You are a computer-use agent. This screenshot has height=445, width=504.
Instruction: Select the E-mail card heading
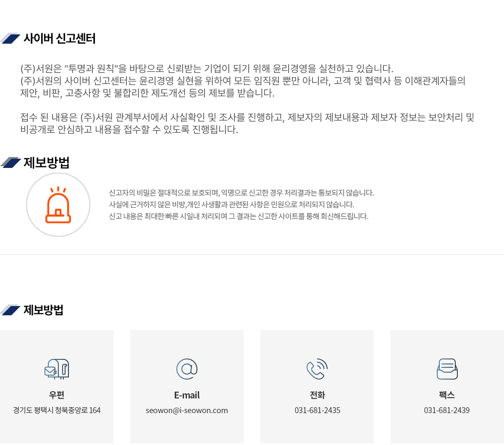[187, 395]
